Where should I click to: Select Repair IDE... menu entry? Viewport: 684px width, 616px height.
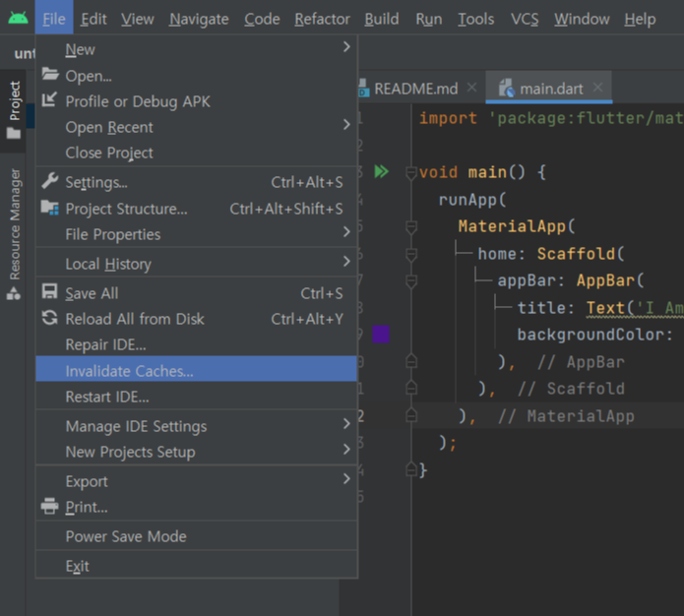point(196,344)
